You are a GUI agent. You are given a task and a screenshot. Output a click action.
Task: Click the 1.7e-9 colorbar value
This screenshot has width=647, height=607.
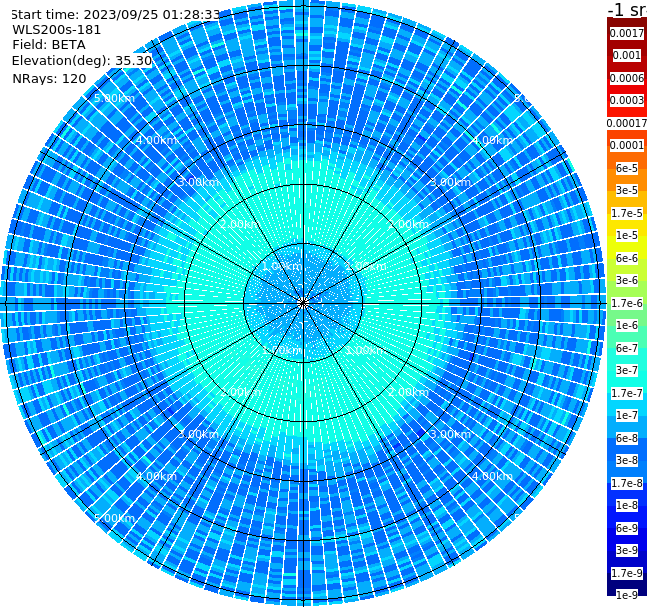pyautogui.click(x=627, y=573)
